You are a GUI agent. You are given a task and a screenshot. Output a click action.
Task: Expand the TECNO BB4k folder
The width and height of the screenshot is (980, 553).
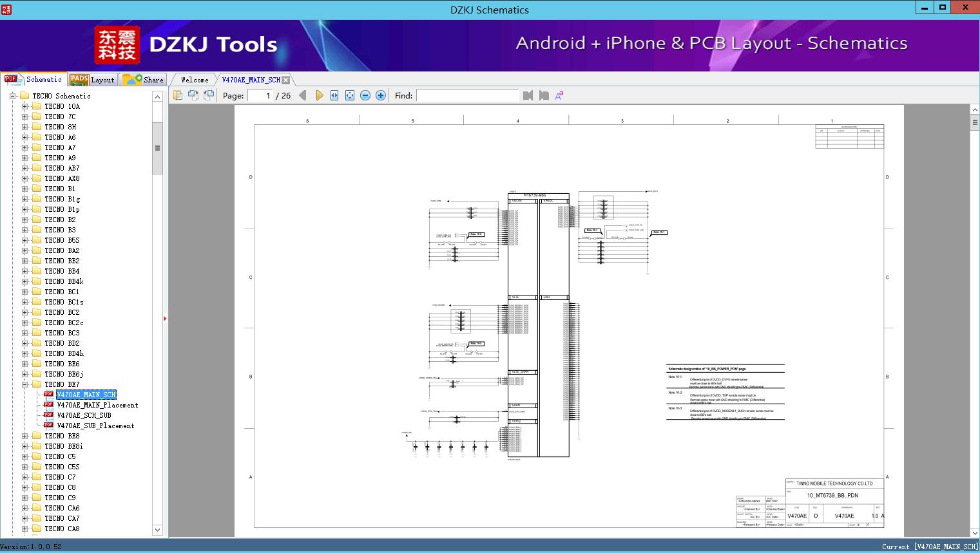(x=24, y=281)
